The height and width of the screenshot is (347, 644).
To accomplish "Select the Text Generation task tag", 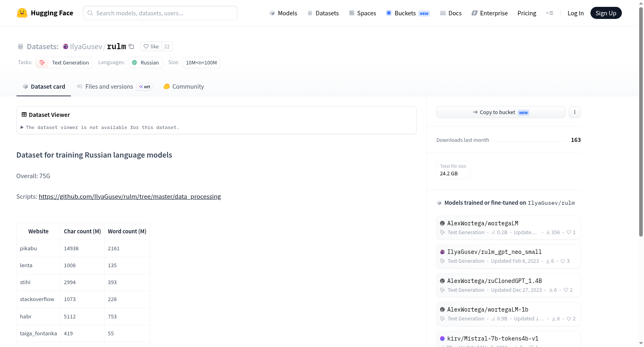I will (x=64, y=62).
